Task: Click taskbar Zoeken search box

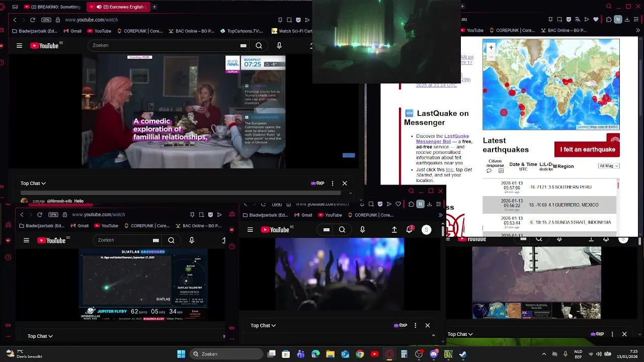Action: point(227,354)
